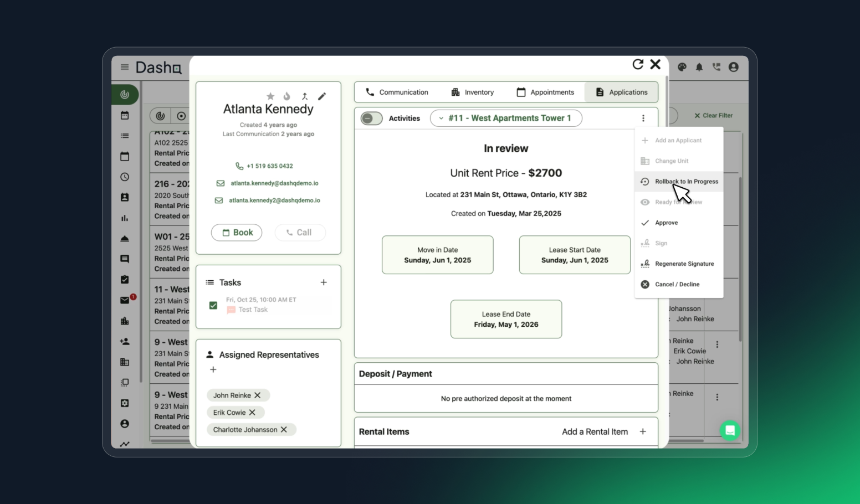
Task: Select the chat bubble icon in the sidebar
Action: [x=125, y=259]
